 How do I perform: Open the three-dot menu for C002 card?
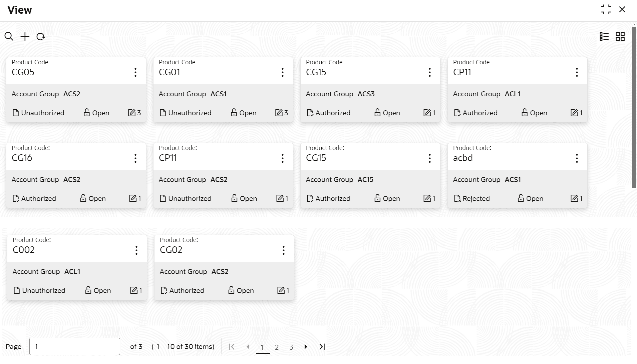click(x=136, y=250)
